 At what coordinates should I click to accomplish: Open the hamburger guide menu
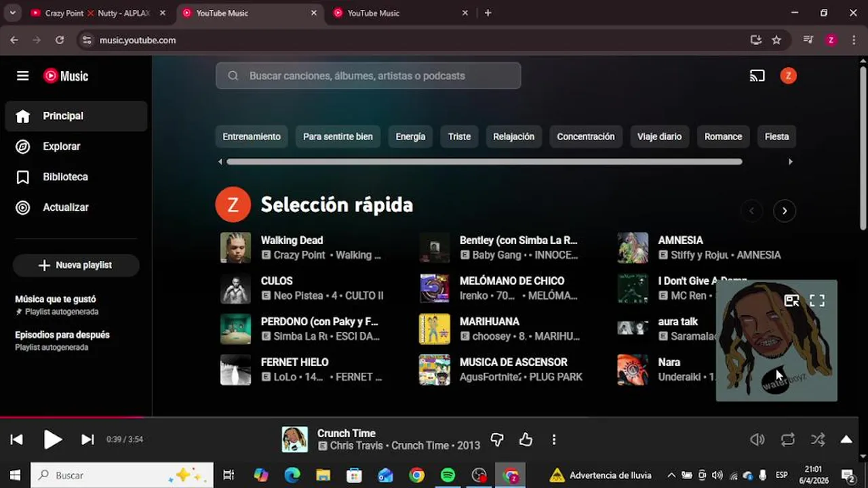pyautogui.click(x=23, y=76)
